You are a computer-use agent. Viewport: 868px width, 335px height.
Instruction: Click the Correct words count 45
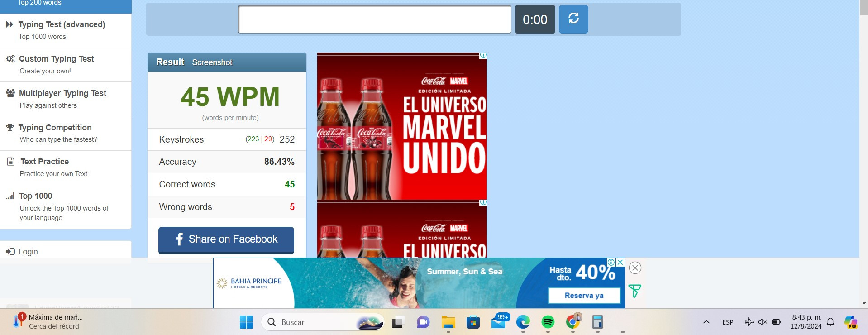coord(290,184)
